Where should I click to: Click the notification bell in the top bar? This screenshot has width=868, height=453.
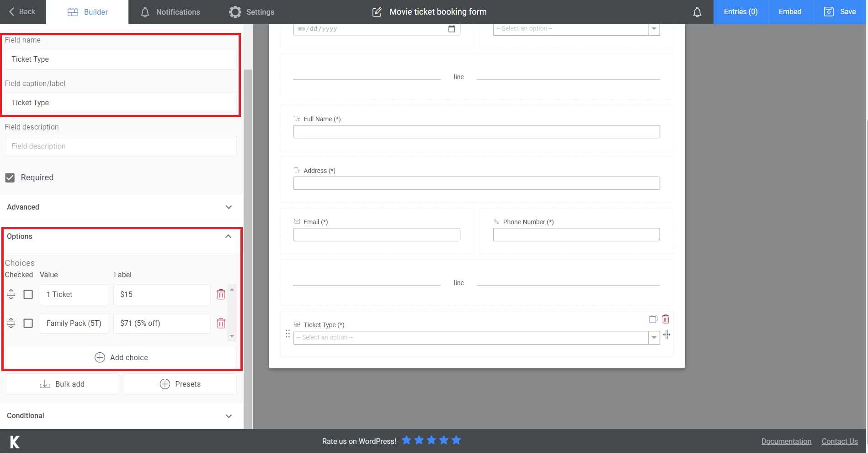click(697, 12)
